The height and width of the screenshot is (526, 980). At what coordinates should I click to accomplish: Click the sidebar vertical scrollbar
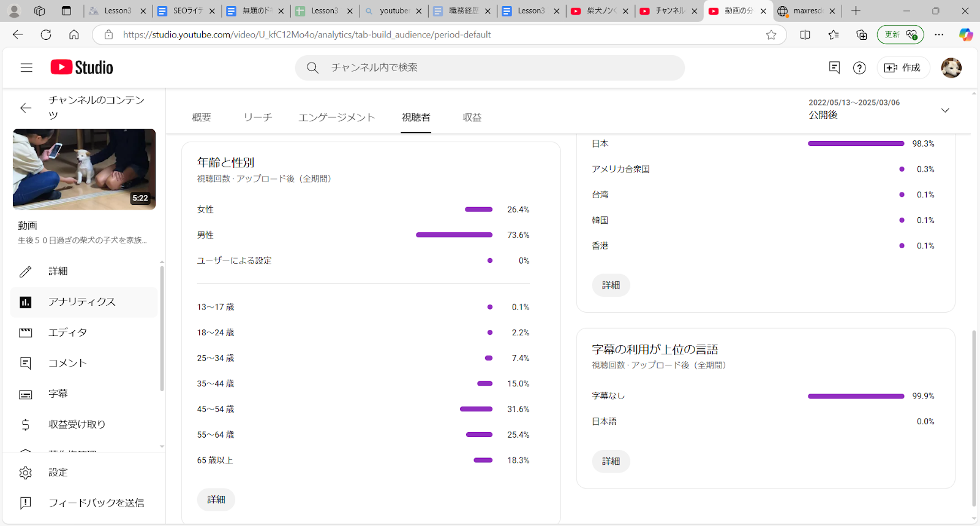[162, 328]
